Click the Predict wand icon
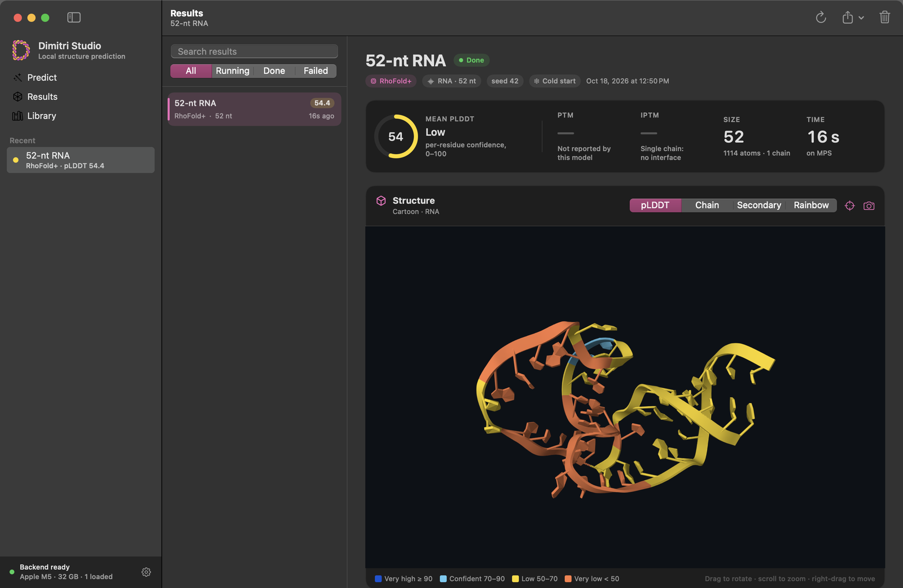Screen dimensions: 903x588 (17, 77)
